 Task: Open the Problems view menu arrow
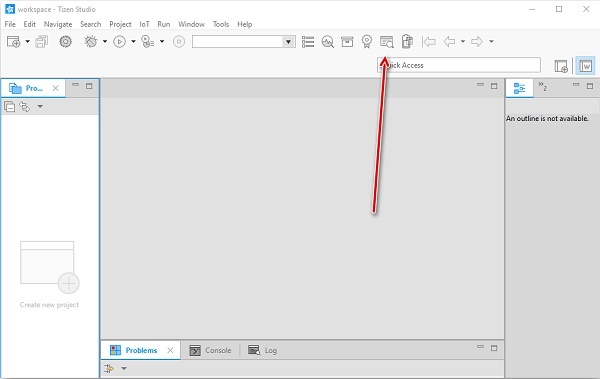pos(124,368)
